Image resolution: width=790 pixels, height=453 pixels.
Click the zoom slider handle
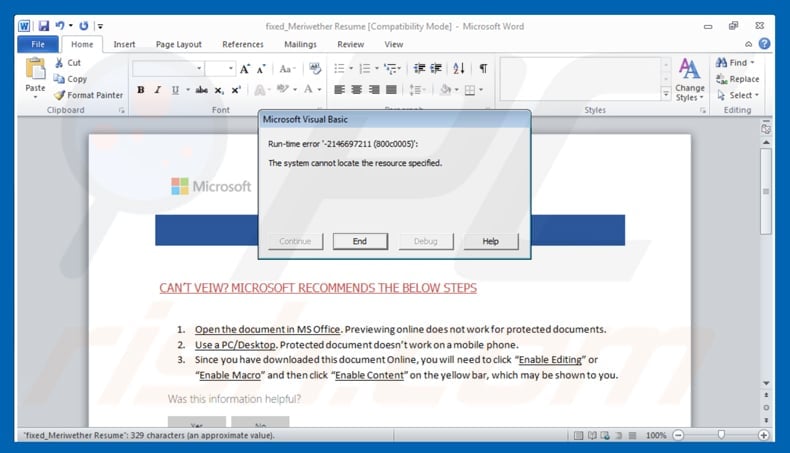click(721, 434)
